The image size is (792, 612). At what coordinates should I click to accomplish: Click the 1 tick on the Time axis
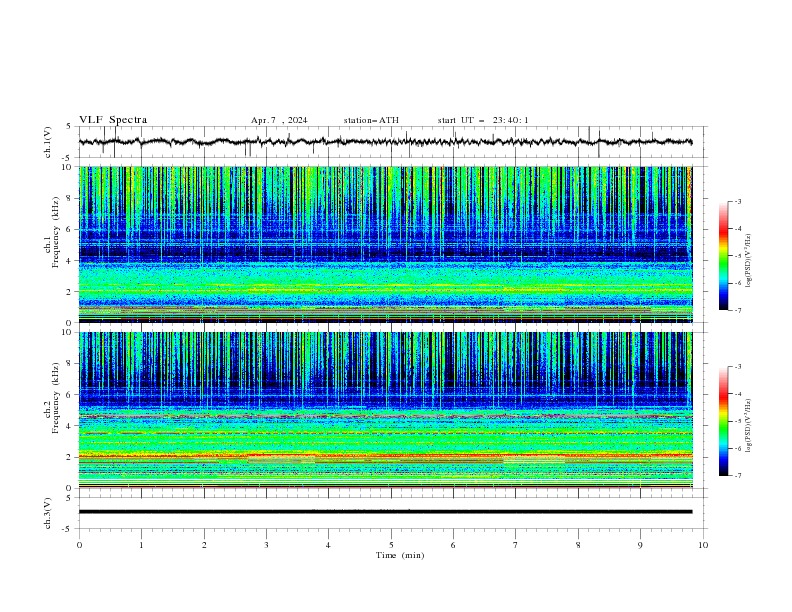[x=141, y=545]
